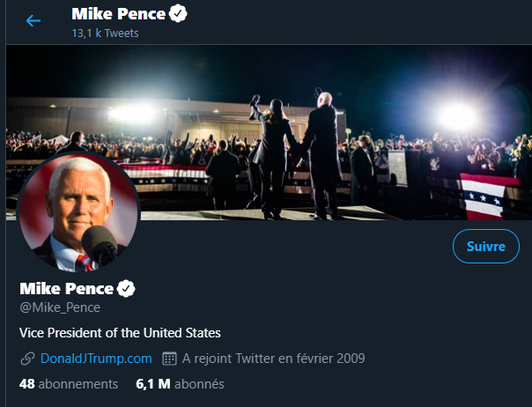The width and height of the screenshot is (532, 407).
Task: View the 48 abonnements list
Action: (69, 384)
